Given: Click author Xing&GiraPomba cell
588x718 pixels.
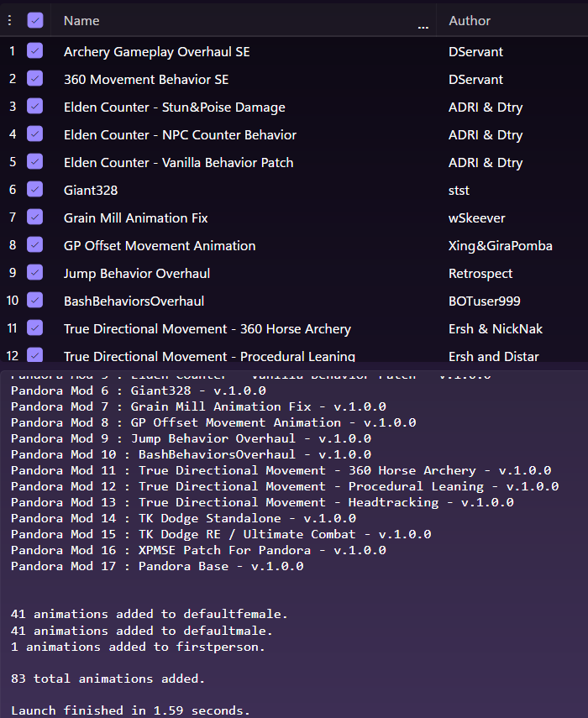Looking at the screenshot, I should pos(500,245).
